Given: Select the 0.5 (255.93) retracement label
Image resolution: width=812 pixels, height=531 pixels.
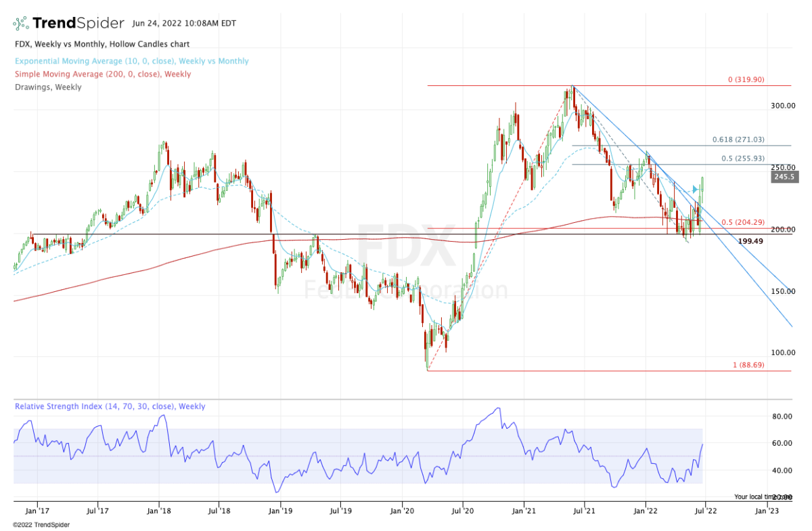Looking at the screenshot, I should coord(743,159).
